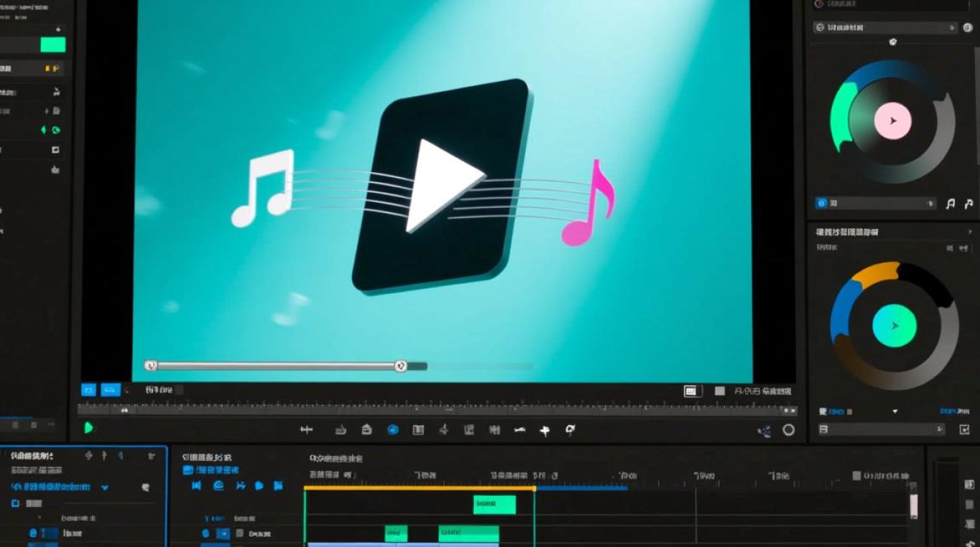Screen dimensions: 980x547
Task: Click the small down triangle below the lower wheel
Action: [x=895, y=412]
